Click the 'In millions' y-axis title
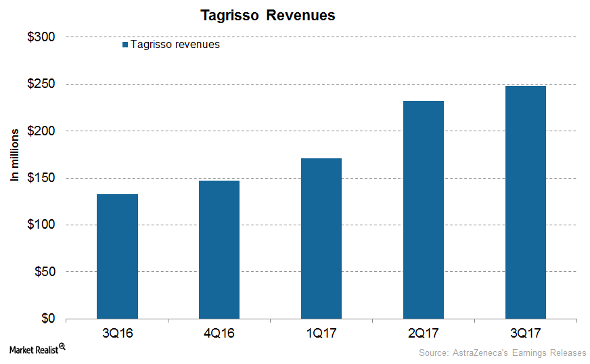This screenshot has width=590, height=364. (14, 155)
